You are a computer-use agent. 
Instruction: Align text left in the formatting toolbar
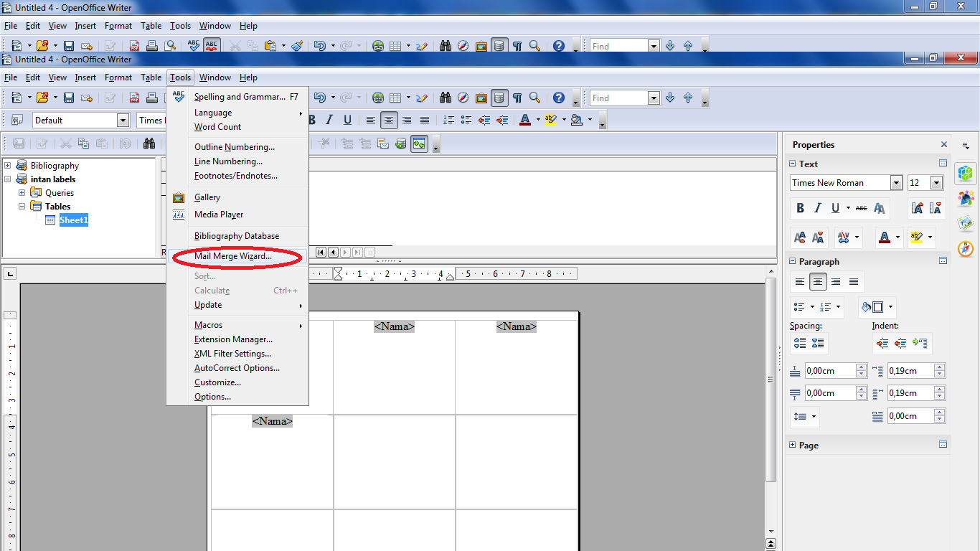[x=371, y=121]
